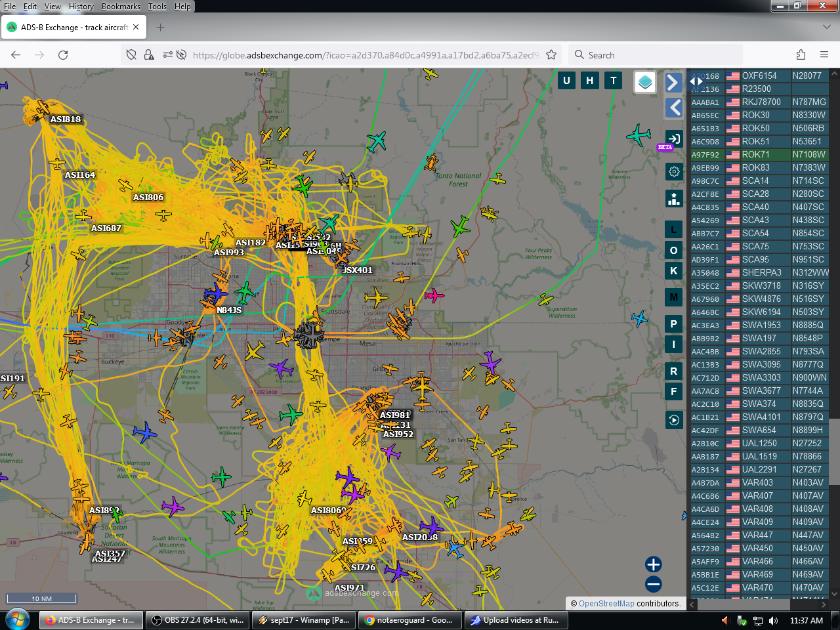Click the JSX401 aircraft label on map
Screen dimensions: 840x630
point(357,270)
